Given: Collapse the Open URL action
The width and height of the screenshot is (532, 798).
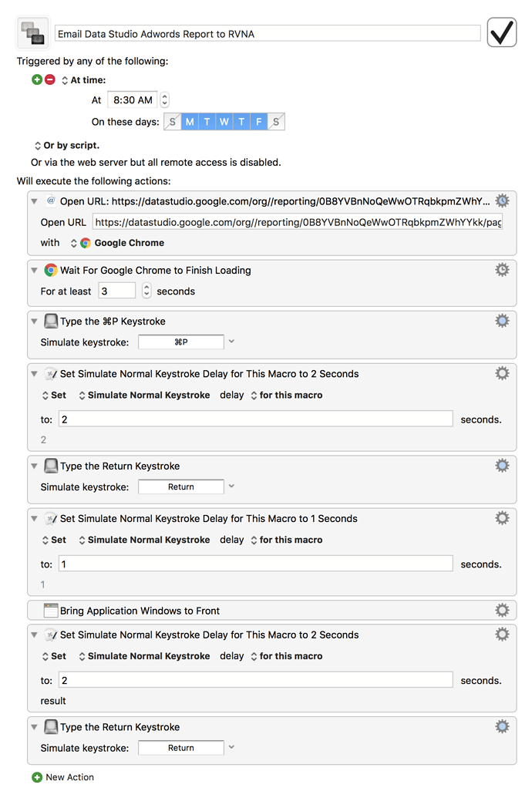Looking at the screenshot, I should point(34,201).
